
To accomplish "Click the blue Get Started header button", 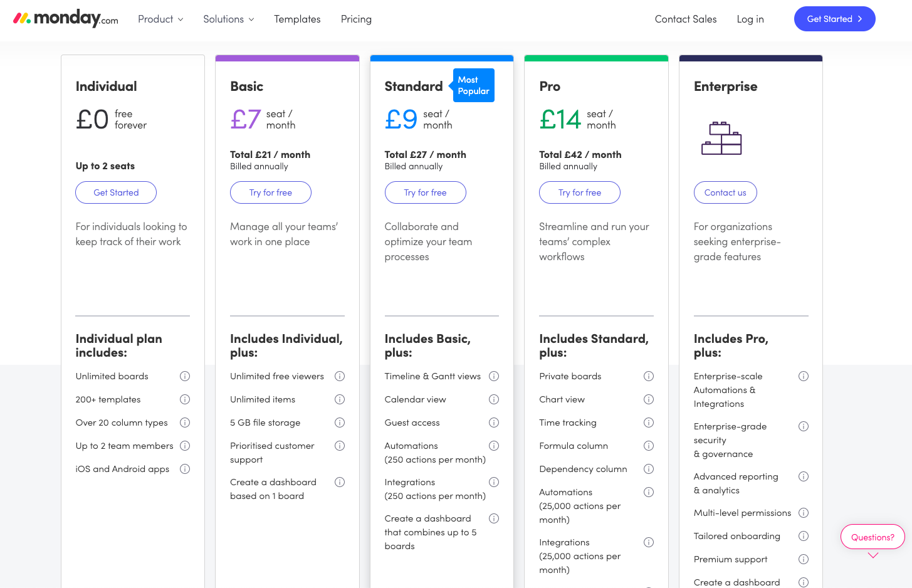I will tap(834, 19).
